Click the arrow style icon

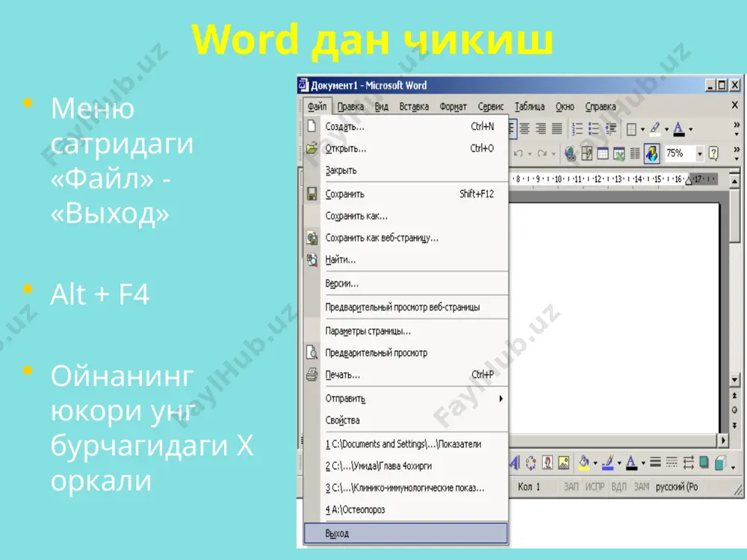click(x=688, y=462)
